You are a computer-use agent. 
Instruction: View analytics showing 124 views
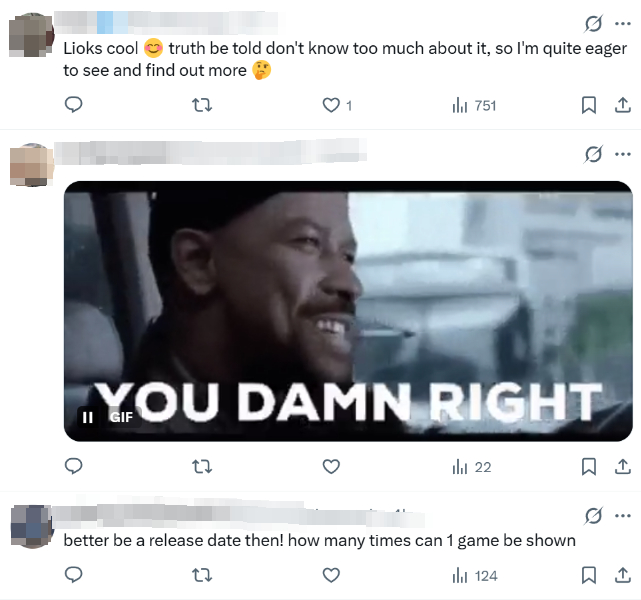click(x=475, y=575)
